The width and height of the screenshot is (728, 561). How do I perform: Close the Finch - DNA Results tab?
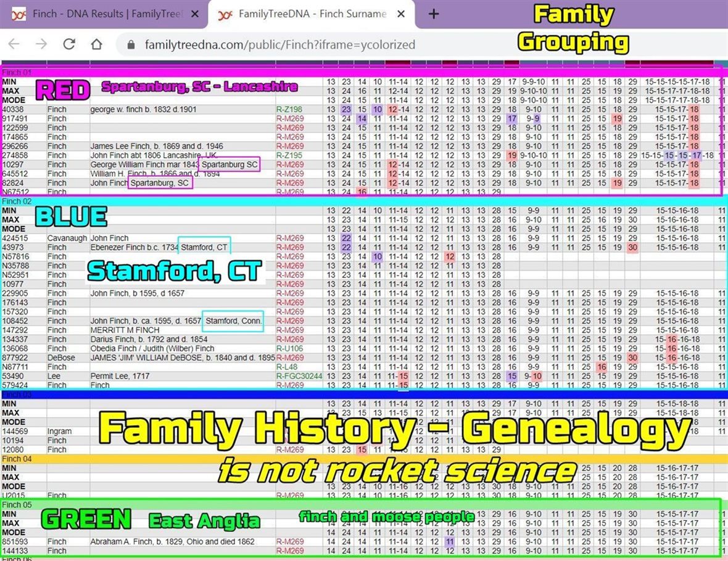tap(195, 14)
